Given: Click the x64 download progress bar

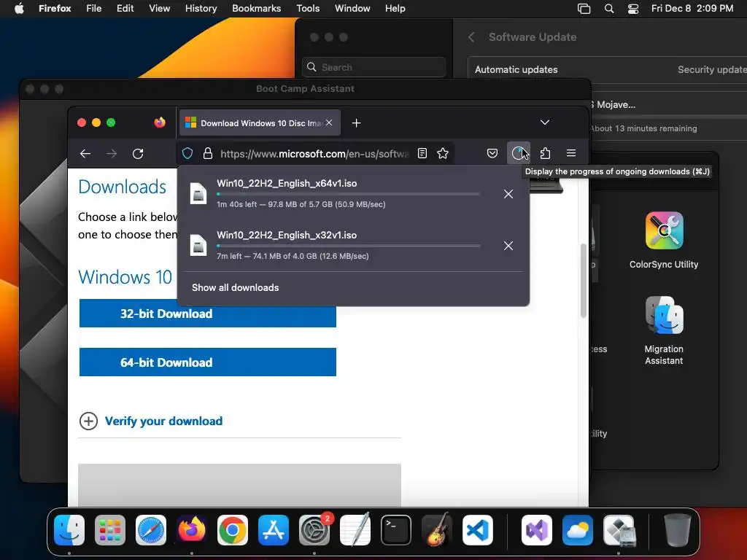Looking at the screenshot, I should tap(348, 194).
